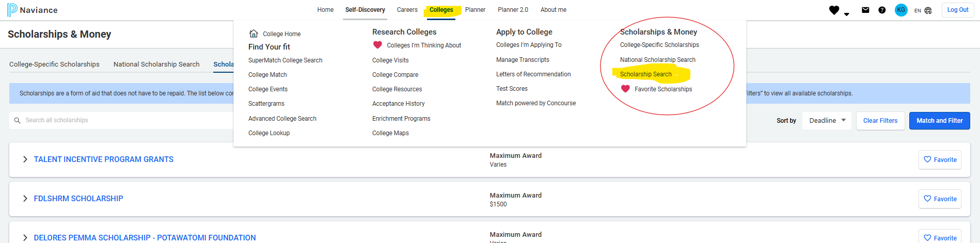Expand the FDLSHRM Scholarship row
980x243 pixels.
pos(25,199)
